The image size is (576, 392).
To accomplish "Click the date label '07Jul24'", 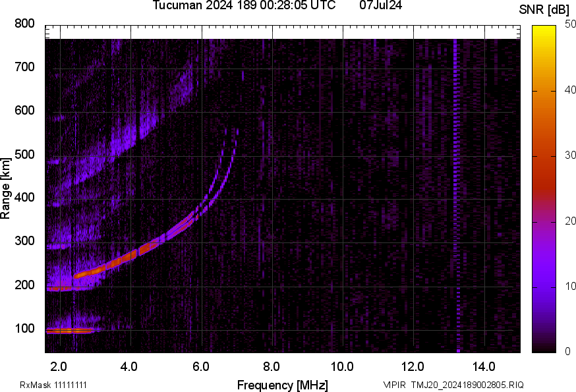I will click(x=380, y=5).
